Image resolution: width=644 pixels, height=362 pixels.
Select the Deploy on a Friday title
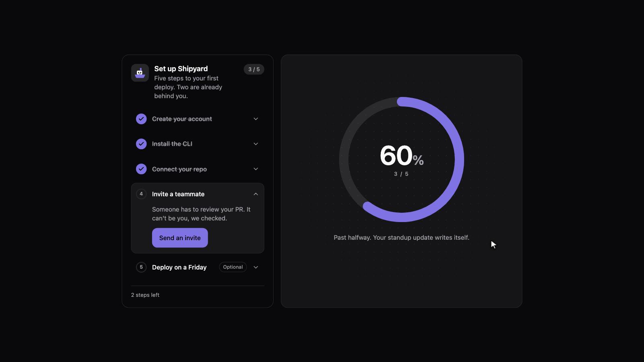[179, 267]
